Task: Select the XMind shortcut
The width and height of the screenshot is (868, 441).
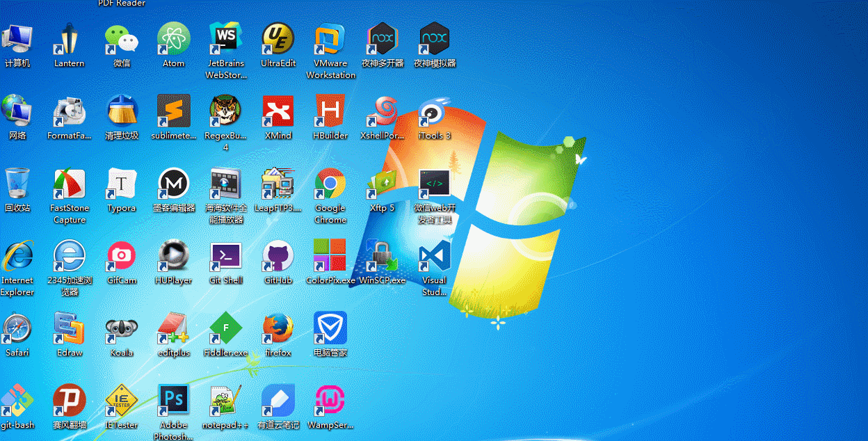Action: pyautogui.click(x=278, y=111)
